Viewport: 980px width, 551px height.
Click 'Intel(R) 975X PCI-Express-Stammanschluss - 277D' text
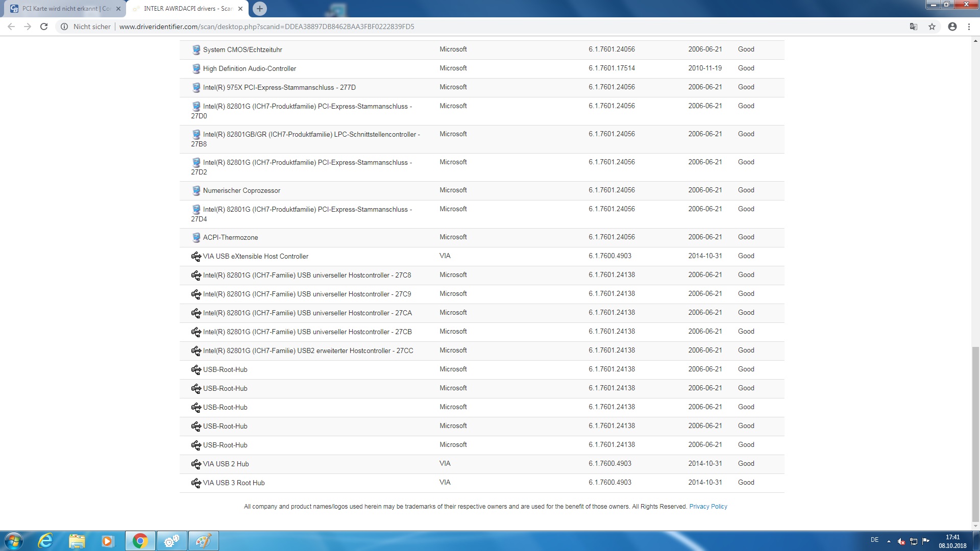(x=279, y=87)
